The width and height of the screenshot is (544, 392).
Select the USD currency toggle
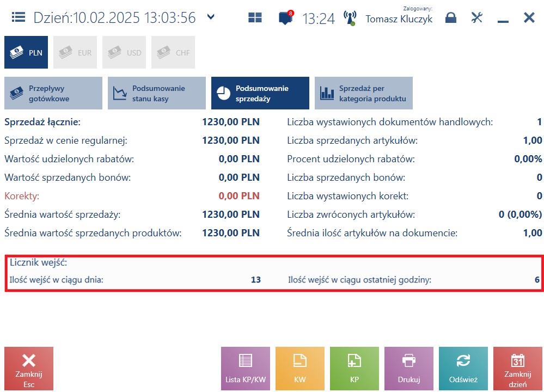[124, 52]
